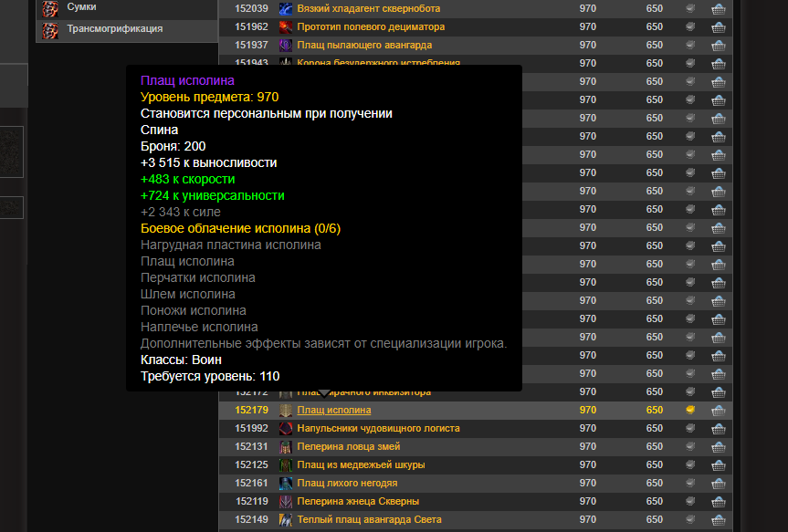Open Плащ из медвежьей шкуры item
Viewport: 788px width, 532px height.
[361, 465]
